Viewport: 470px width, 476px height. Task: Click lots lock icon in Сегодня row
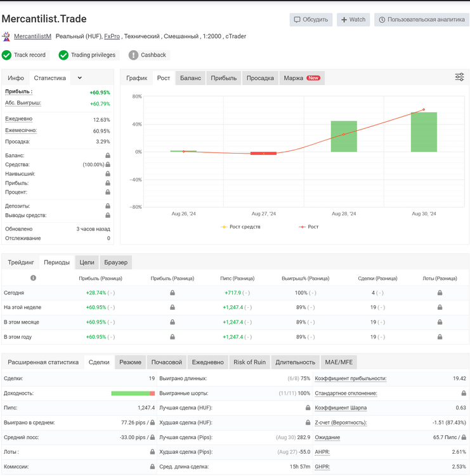tap(440, 293)
